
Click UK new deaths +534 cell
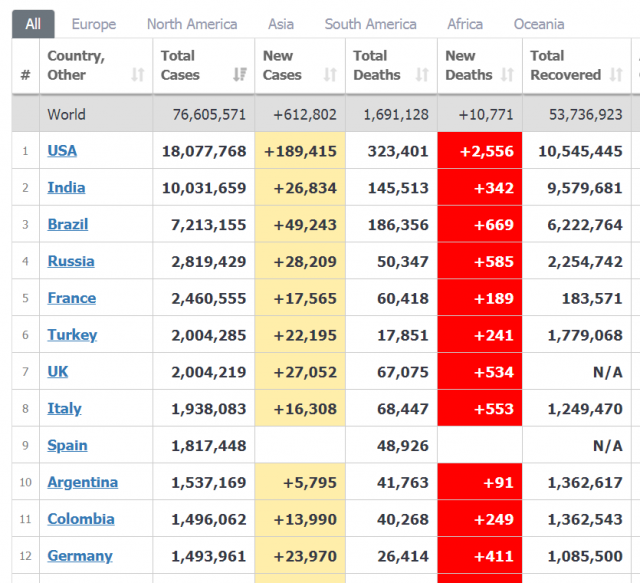480,372
